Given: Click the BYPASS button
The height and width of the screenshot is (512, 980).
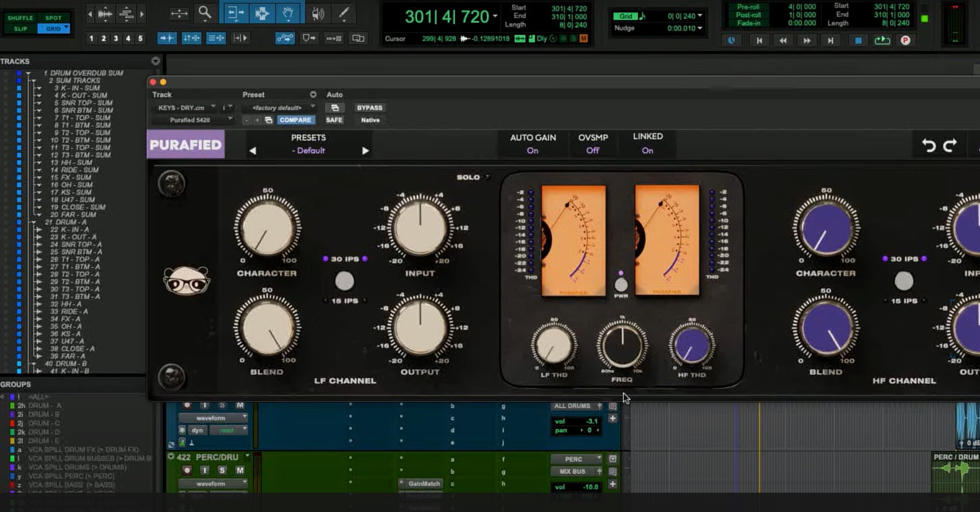Looking at the screenshot, I should pos(370,108).
